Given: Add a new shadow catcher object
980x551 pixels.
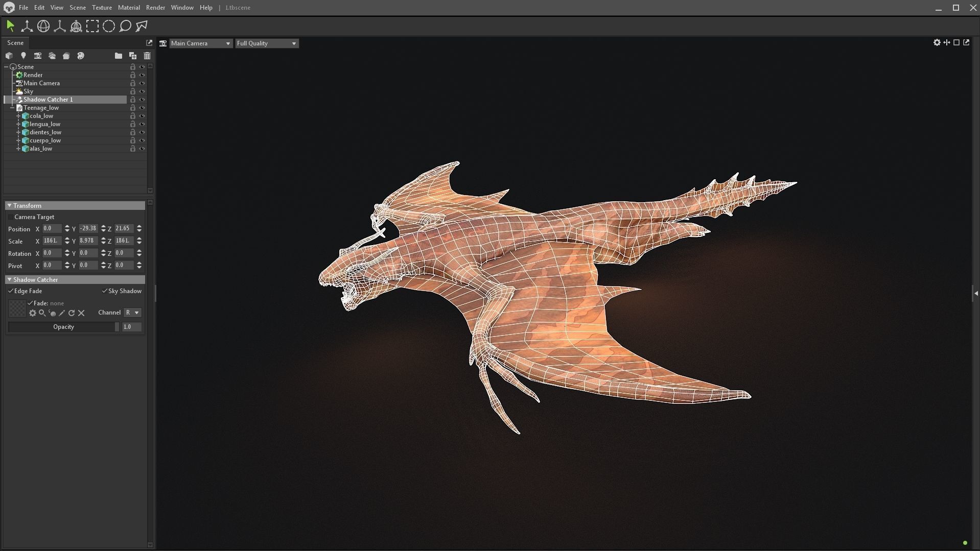Looking at the screenshot, I should click(66, 56).
